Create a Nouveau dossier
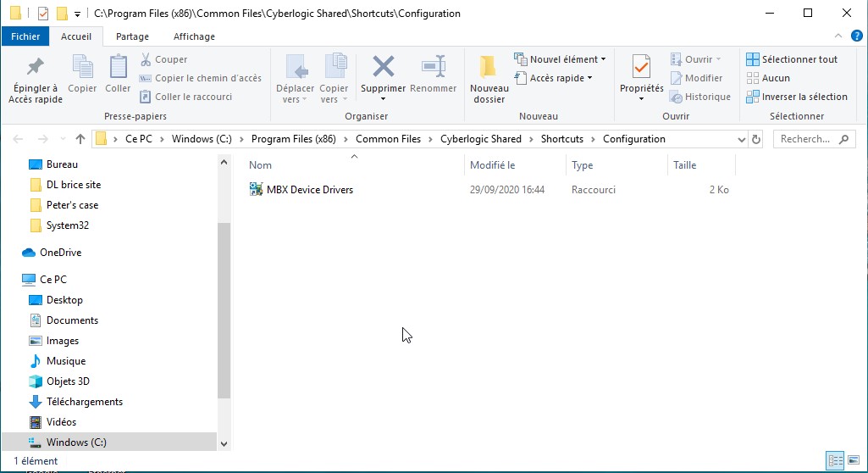Viewport: 868px width, 473px height. coord(489,79)
